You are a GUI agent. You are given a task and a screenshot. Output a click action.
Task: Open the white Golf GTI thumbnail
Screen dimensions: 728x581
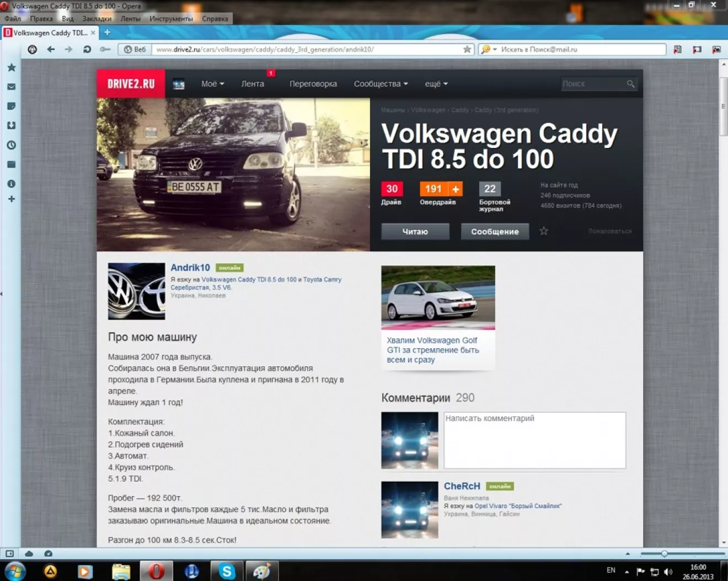pos(438,297)
